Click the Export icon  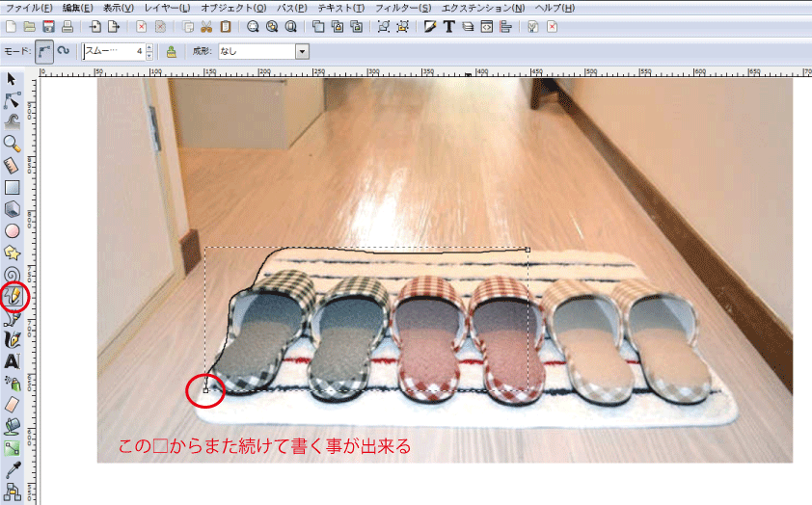pyautogui.click(x=114, y=26)
